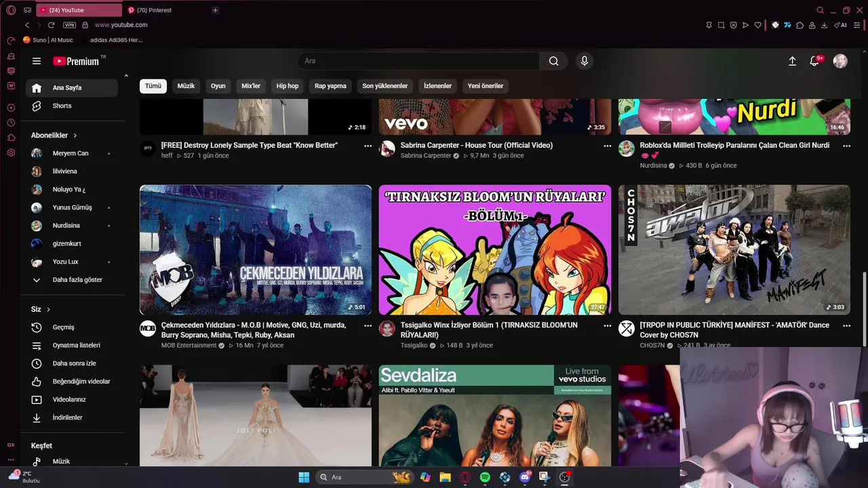
Task: Click the ad blocker shield icon
Action: pos(733,25)
